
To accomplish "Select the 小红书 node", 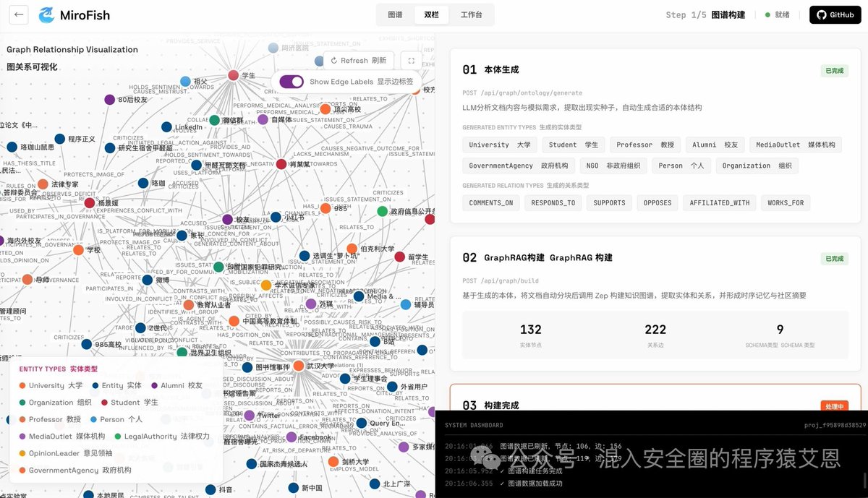I will tap(276, 217).
